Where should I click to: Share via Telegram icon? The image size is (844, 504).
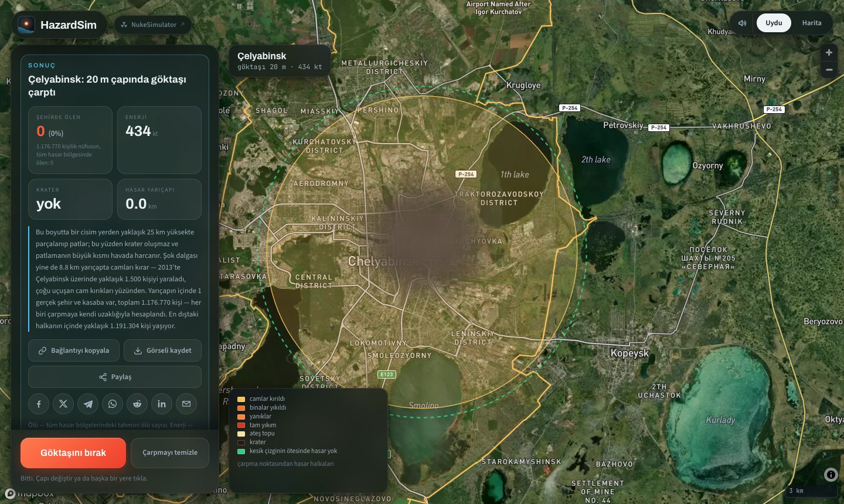coord(88,404)
